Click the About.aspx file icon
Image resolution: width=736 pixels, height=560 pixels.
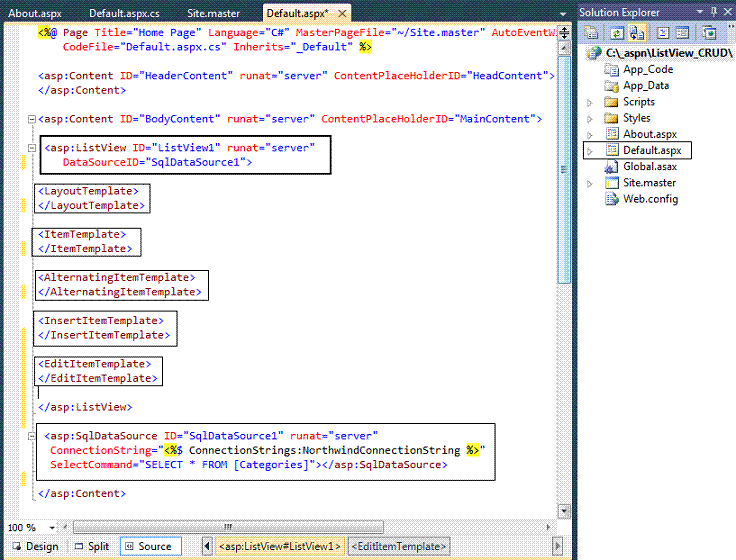click(x=612, y=134)
